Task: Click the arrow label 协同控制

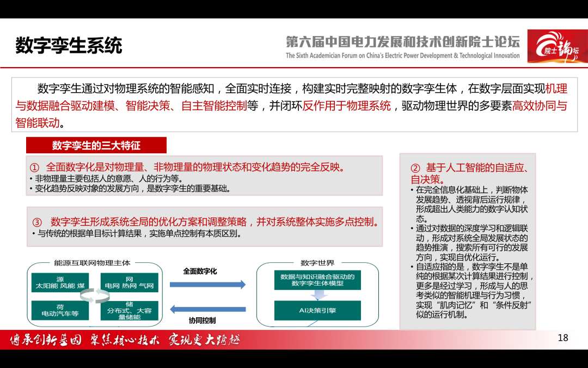Action: (202, 321)
